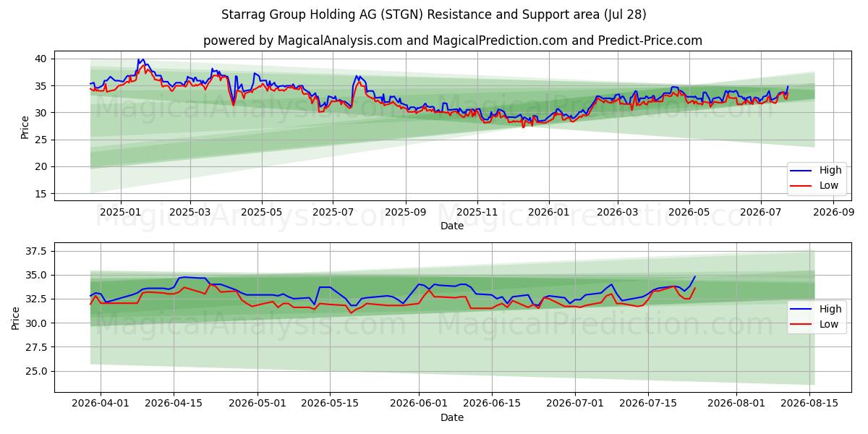
Task: Click the 2026-04-01 tick label in lower chart
Action: pyautogui.click(x=101, y=405)
